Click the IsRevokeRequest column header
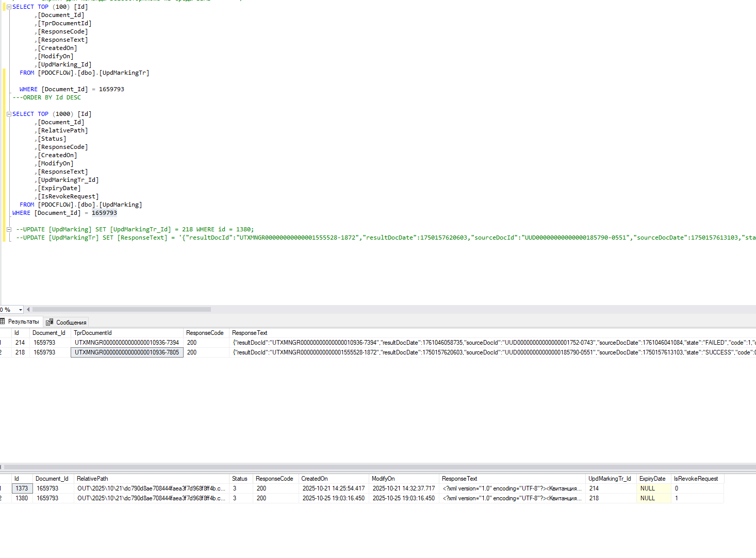The height and width of the screenshot is (558, 756). [x=697, y=479]
